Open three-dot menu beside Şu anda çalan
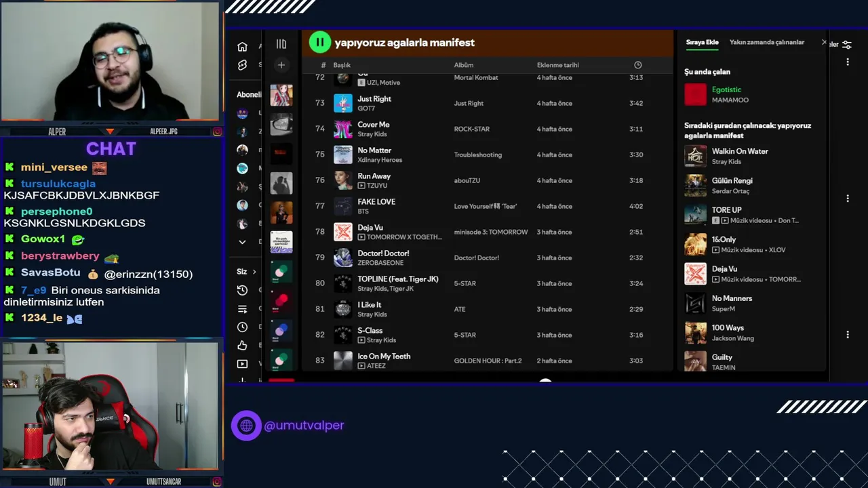This screenshot has height=488, width=868. click(847, 62)
